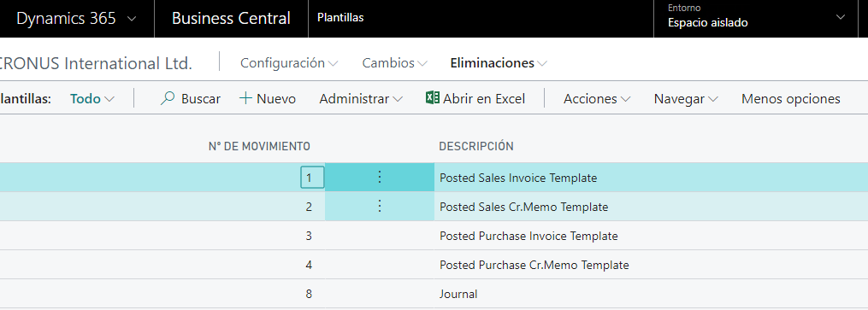Expand the Administrar menu
Image resolution: width=868 pixels, height=310 pixels.
362,99
